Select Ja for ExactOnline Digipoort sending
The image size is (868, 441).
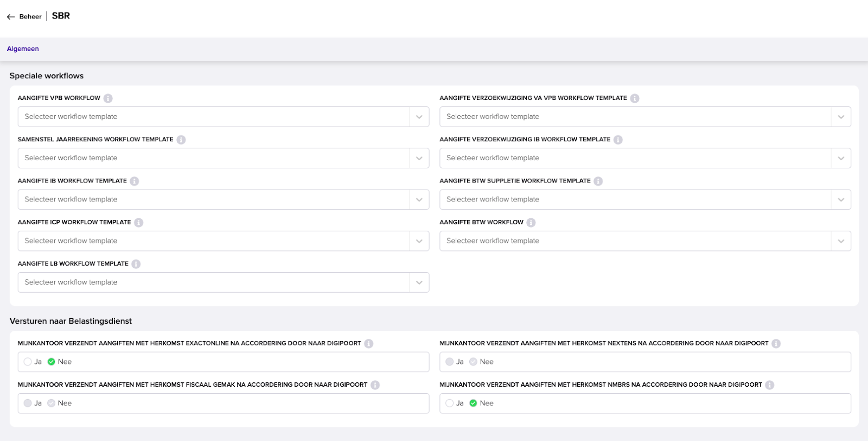28,362
